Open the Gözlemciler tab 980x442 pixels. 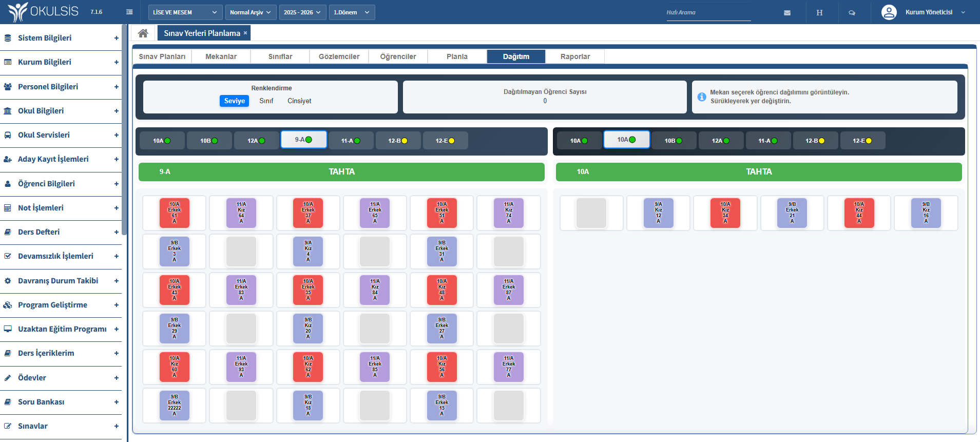tap(339, 56)
